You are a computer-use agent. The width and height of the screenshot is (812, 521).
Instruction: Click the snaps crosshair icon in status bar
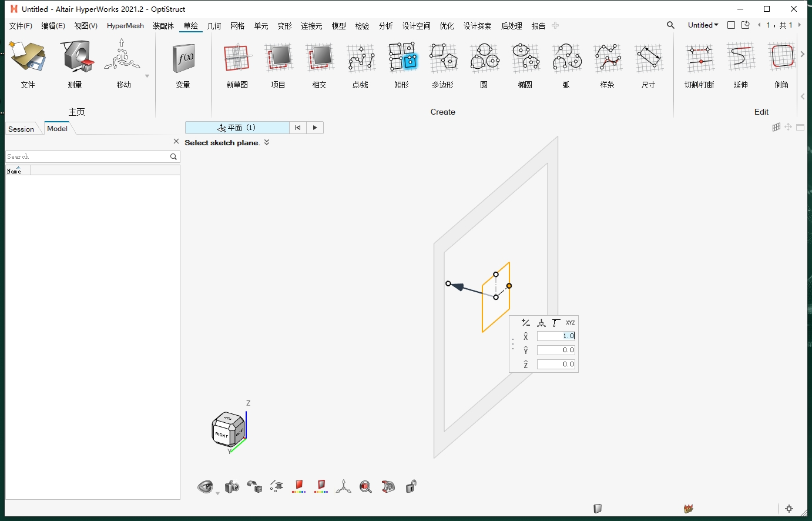coord(789,509)
